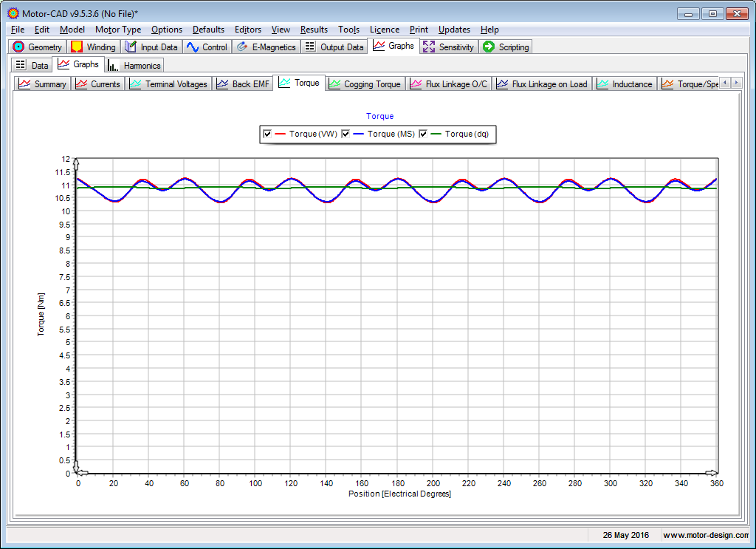Close the Motor-CAD window
Image resolution: width=756 pixels, height=549 pixels.
737,14
